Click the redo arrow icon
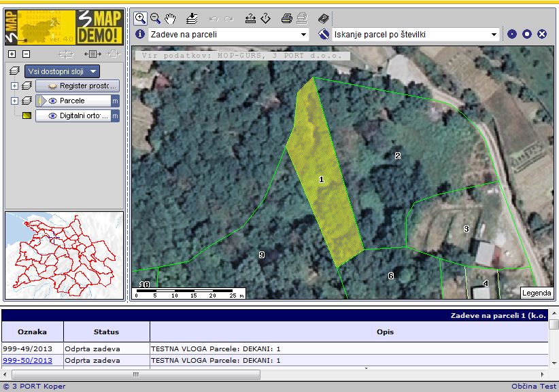559x392 pixels. [229, 19]
